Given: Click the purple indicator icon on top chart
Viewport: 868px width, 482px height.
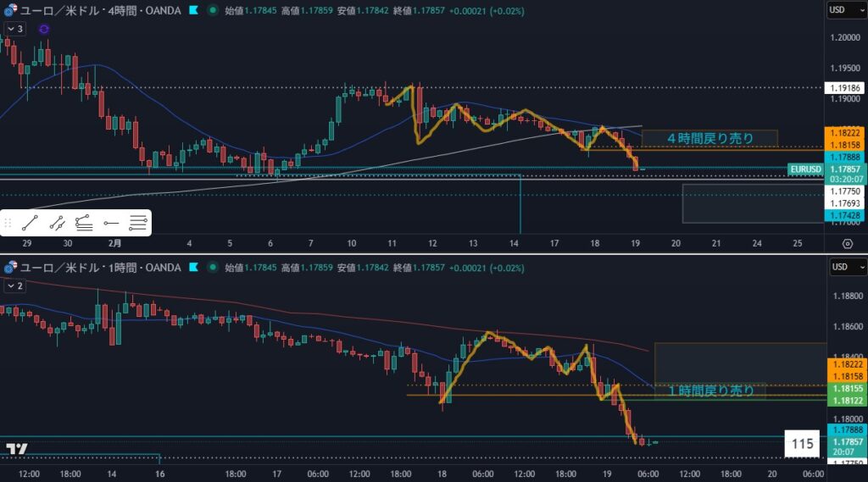Looking at the screenshot, I should [x=44, y=29].
